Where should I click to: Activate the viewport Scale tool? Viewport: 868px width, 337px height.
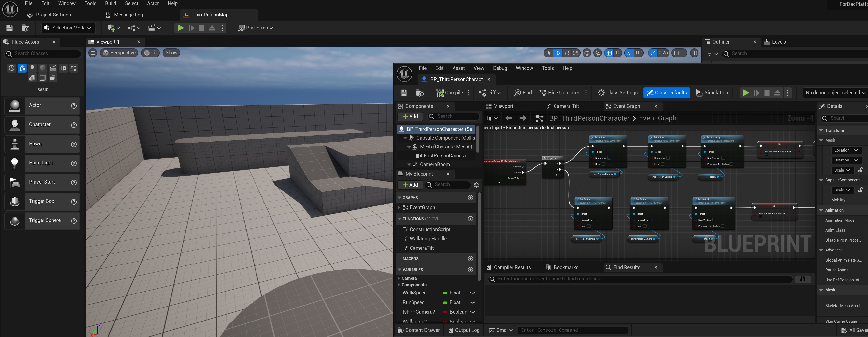pos(576,53)
